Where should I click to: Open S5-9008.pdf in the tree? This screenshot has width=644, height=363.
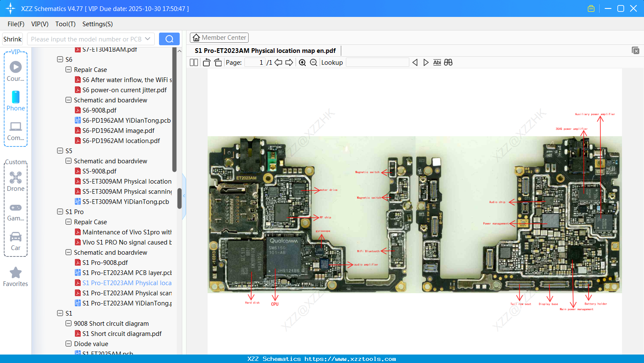99,171
